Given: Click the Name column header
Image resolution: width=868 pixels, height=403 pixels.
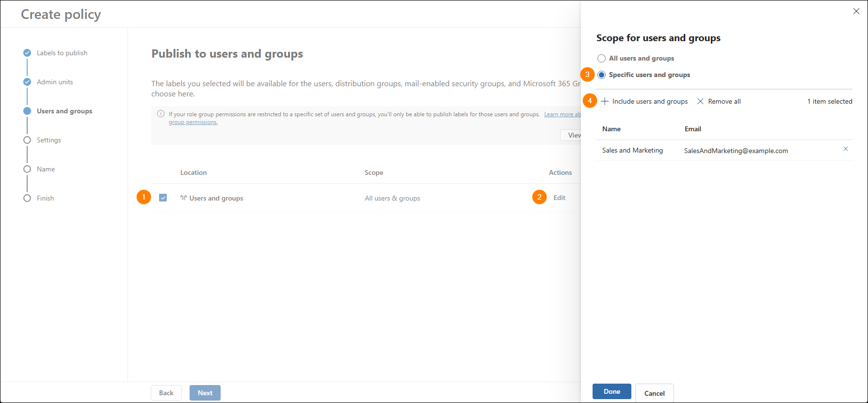Looking at the screenshot, I should click(x=611, y=129).
